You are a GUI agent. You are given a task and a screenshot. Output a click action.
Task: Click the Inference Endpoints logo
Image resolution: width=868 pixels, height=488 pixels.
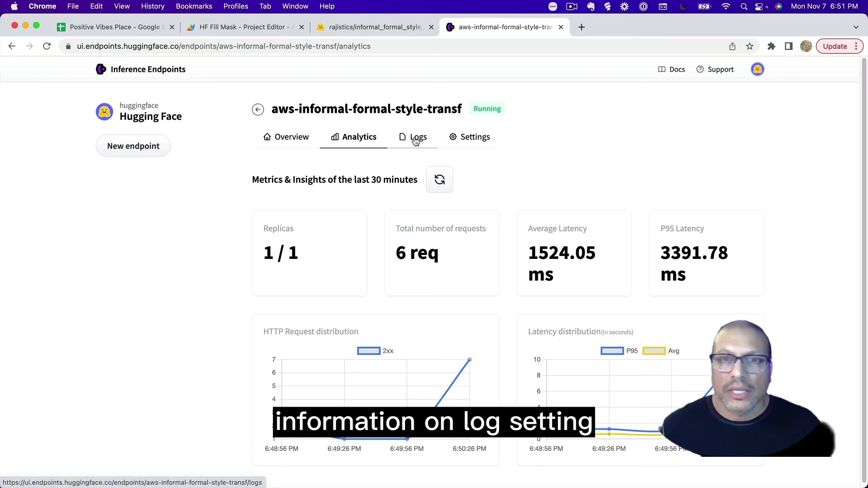(141, 69)
